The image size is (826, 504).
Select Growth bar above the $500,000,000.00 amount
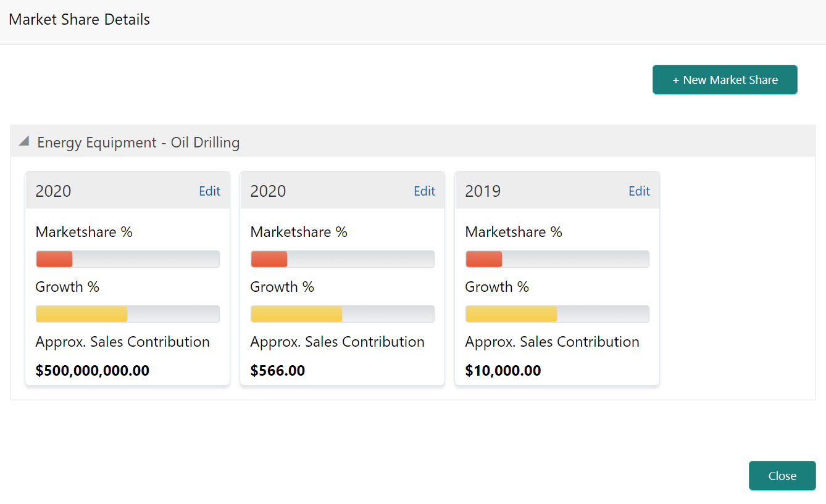pyautogui.click(x=127, y=314)
